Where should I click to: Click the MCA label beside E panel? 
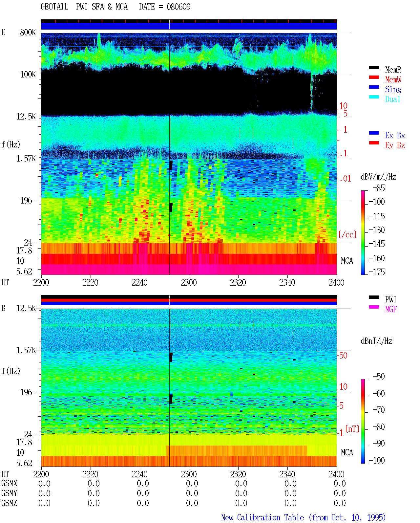point(347,261)
